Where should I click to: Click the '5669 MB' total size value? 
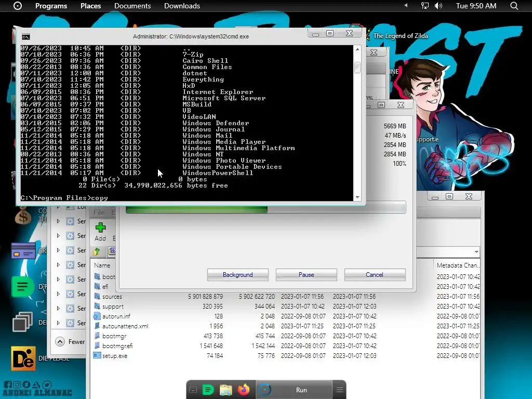point(395,126)
